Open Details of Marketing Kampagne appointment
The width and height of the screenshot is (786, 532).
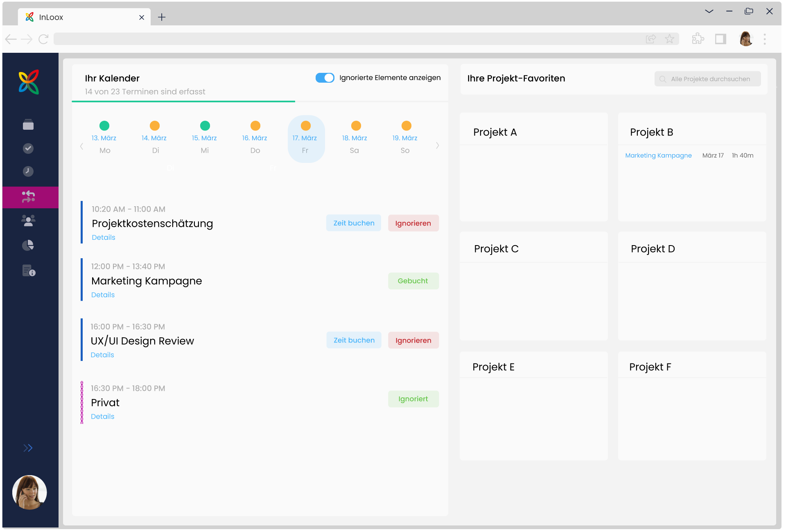[x=103, y=295]
